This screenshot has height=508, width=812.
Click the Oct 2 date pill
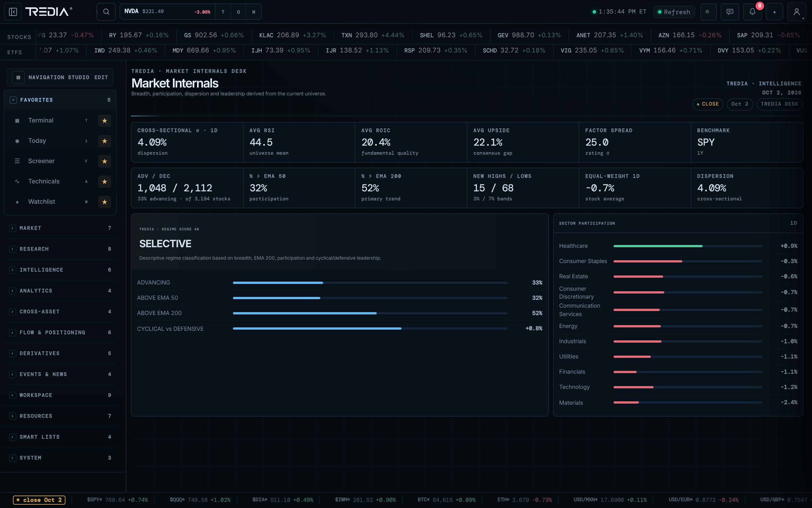point(740,104)
